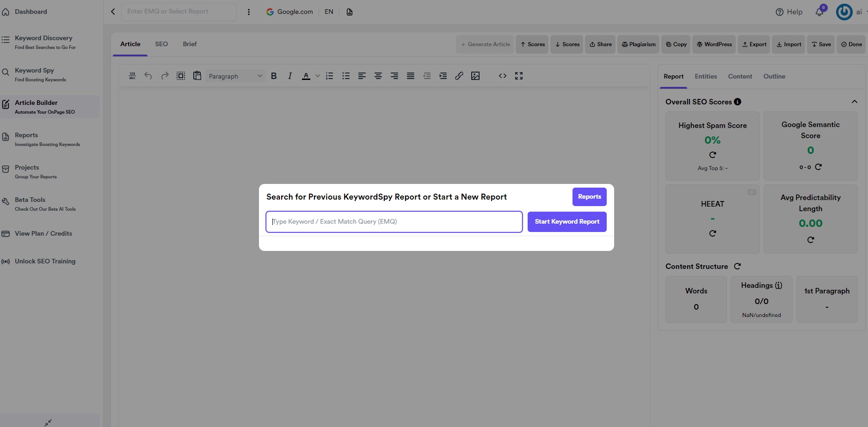Open the three-dot menu near report selector
This screenshot has width=868, height=427.
(x=249, y=12)
